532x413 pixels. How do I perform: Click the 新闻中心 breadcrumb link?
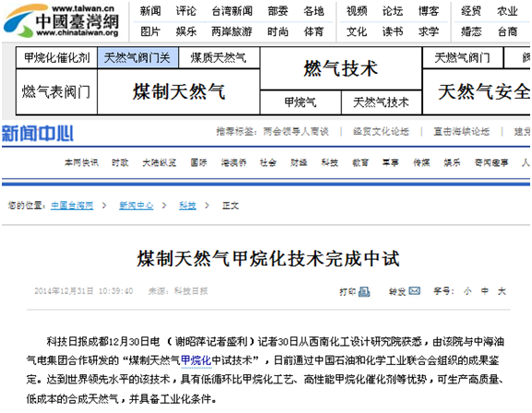[x=136, y=206]
